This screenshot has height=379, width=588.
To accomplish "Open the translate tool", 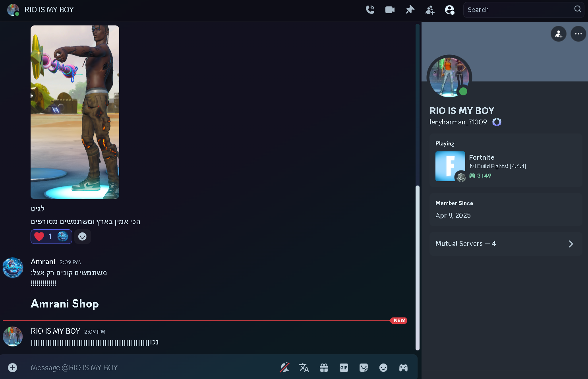I will [304, 367].
